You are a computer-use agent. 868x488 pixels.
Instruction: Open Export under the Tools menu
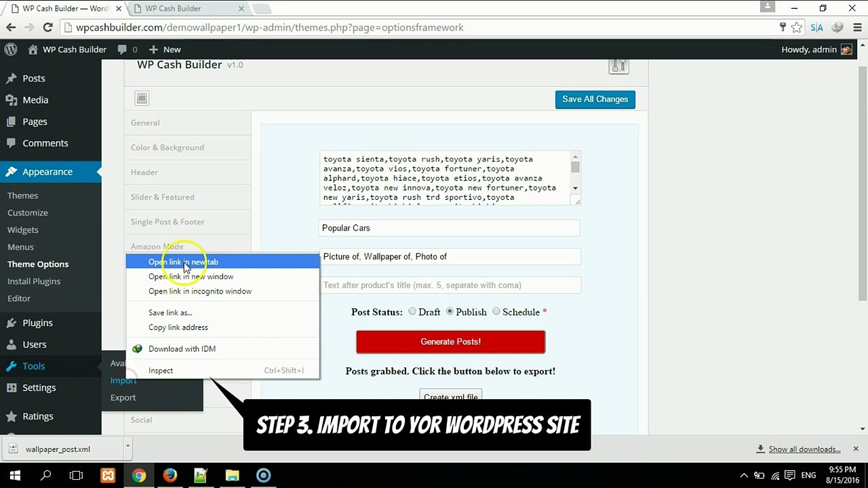pyautogui.click(x=123, y=398)
